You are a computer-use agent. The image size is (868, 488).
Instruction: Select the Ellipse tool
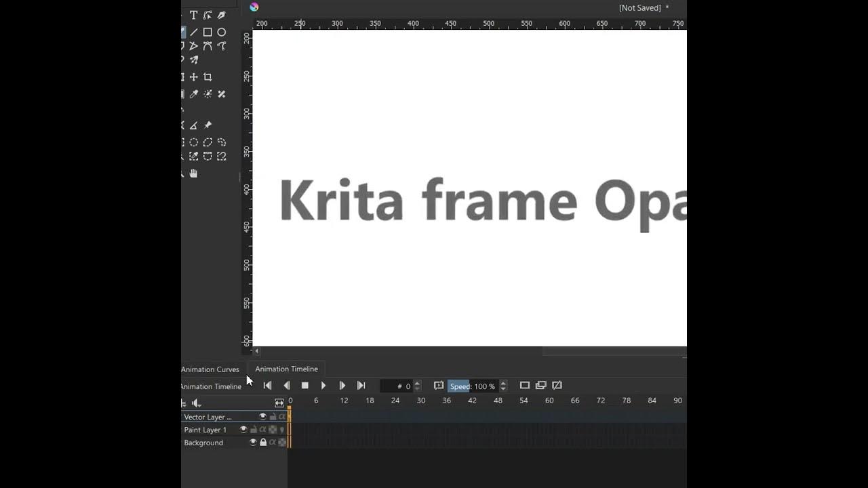pyautogui.click(x=221, y=32)
